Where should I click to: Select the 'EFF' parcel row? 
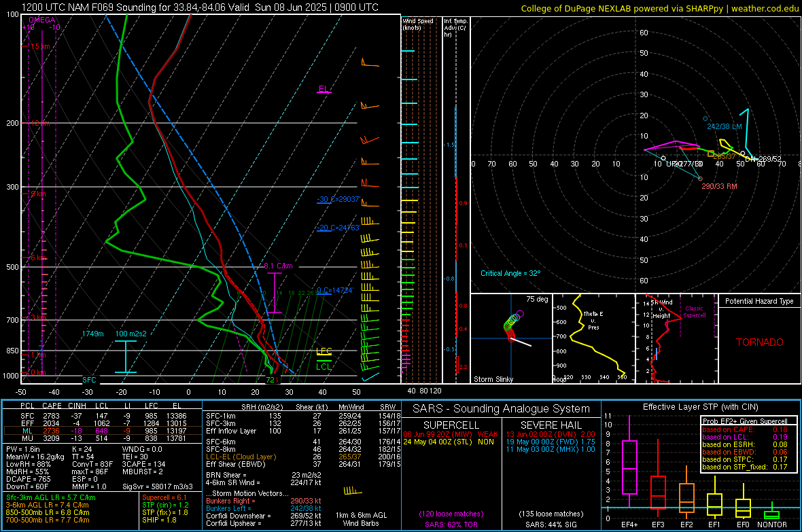click(x=102, y=423)
